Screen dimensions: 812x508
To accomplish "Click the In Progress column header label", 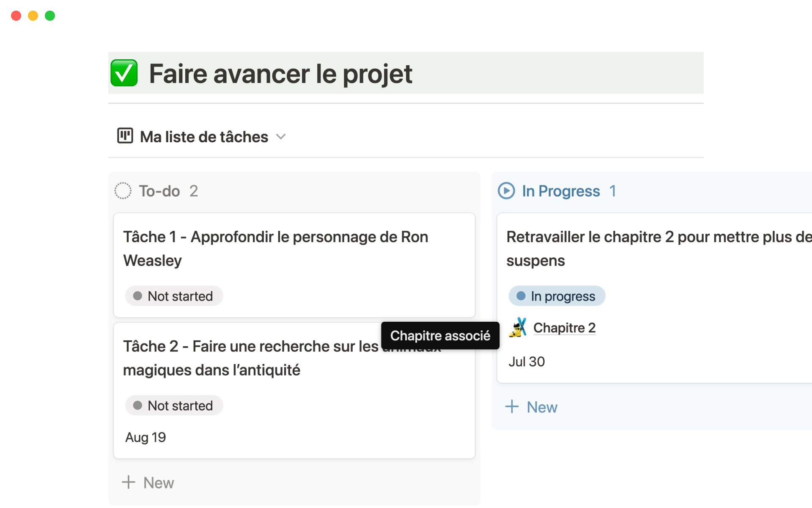I will click(561, 191).
